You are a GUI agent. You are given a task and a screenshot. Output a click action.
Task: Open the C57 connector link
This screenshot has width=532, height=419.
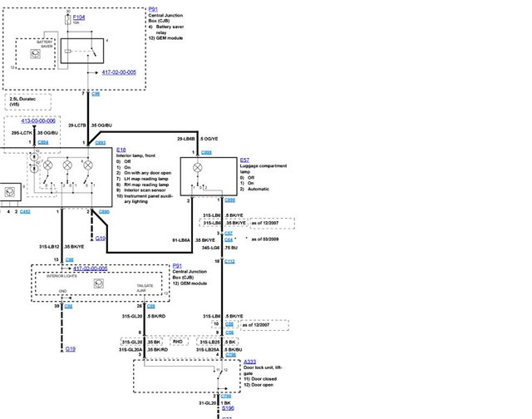tap(229, 233)
